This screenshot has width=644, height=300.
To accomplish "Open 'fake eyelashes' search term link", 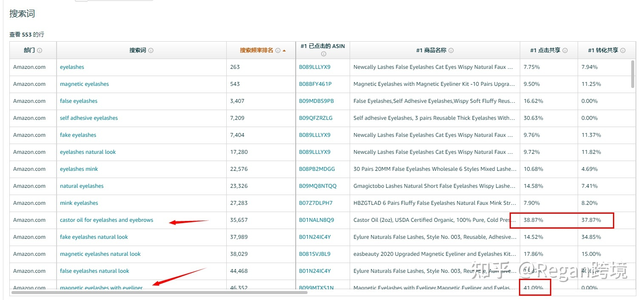I will pos(78,135).
